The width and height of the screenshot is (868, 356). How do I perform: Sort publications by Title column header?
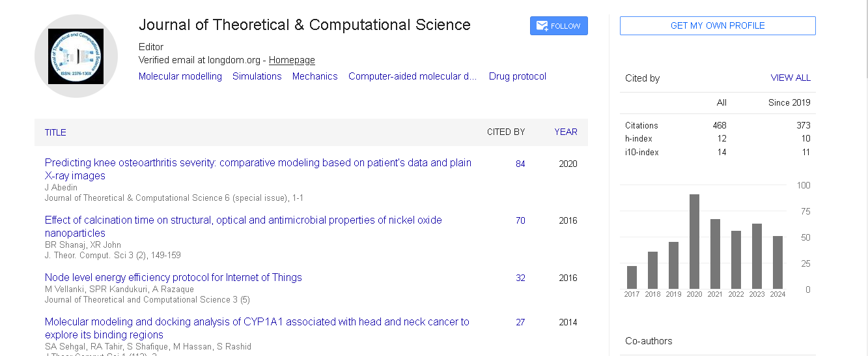[x=55, y=132]
